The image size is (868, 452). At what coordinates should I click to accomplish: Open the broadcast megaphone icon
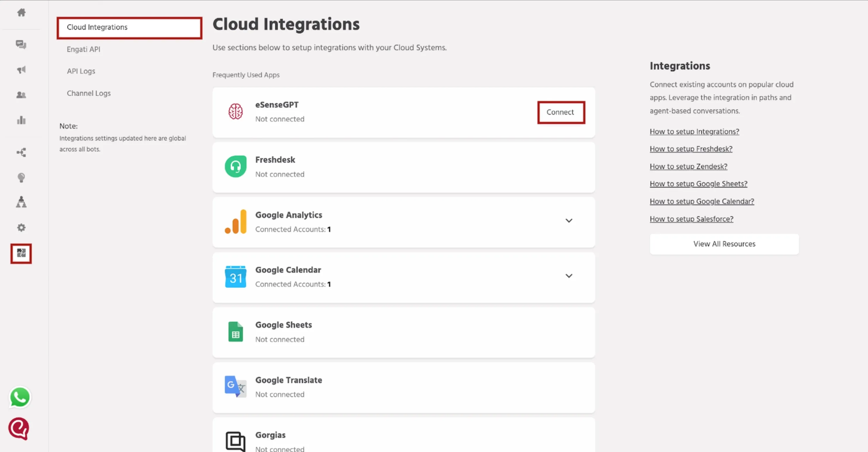point(21,70)
